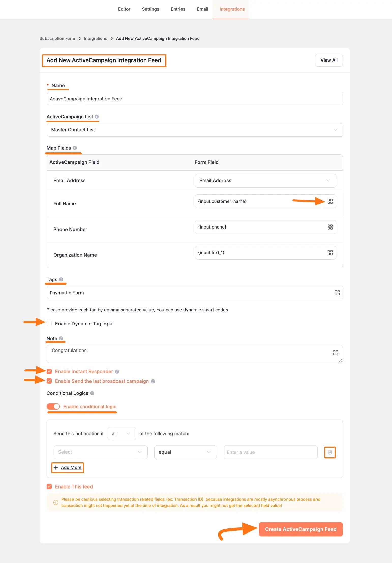This screenshot has height=563, width=392.
Task: Open the 'equal' operator dropdown
Action: (185, 452)
